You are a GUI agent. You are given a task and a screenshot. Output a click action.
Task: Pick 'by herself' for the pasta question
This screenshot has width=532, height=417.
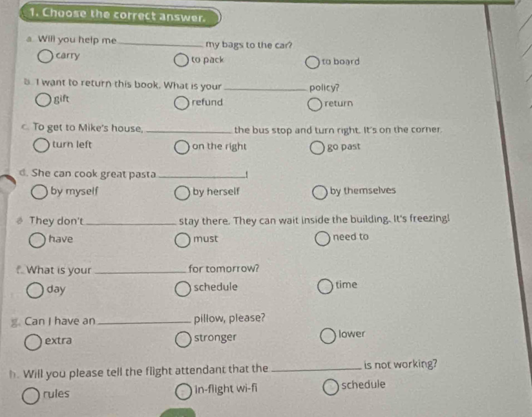(182, 193)
